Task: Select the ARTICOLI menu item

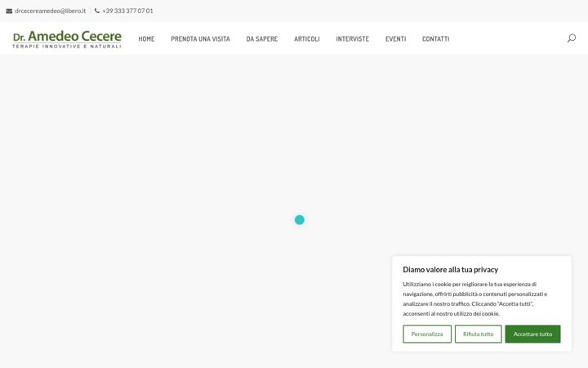Action: 307,38
